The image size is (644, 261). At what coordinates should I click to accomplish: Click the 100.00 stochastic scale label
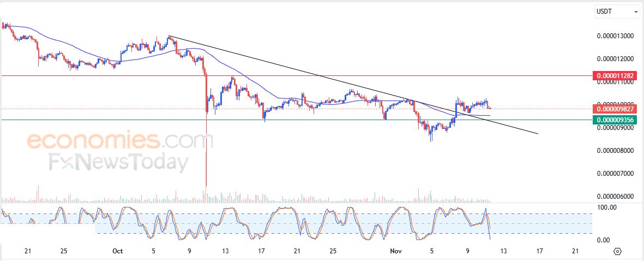click(x=607, y=207)
